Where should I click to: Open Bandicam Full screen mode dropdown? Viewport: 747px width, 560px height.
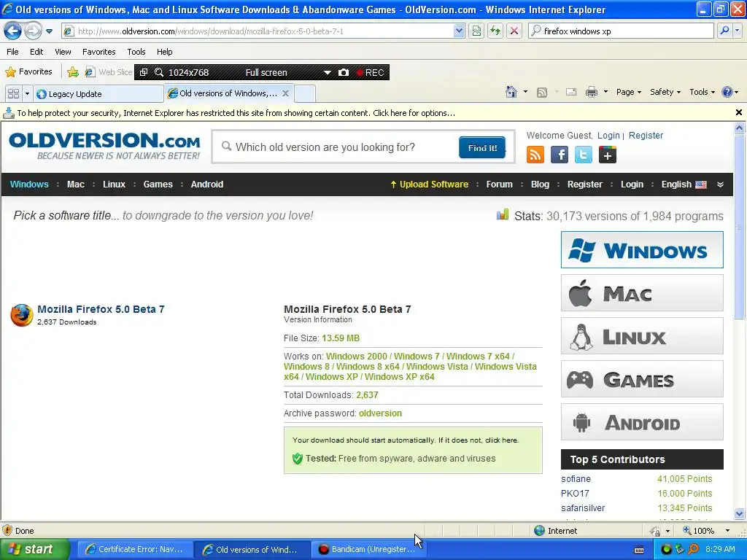tap(328, 72)
